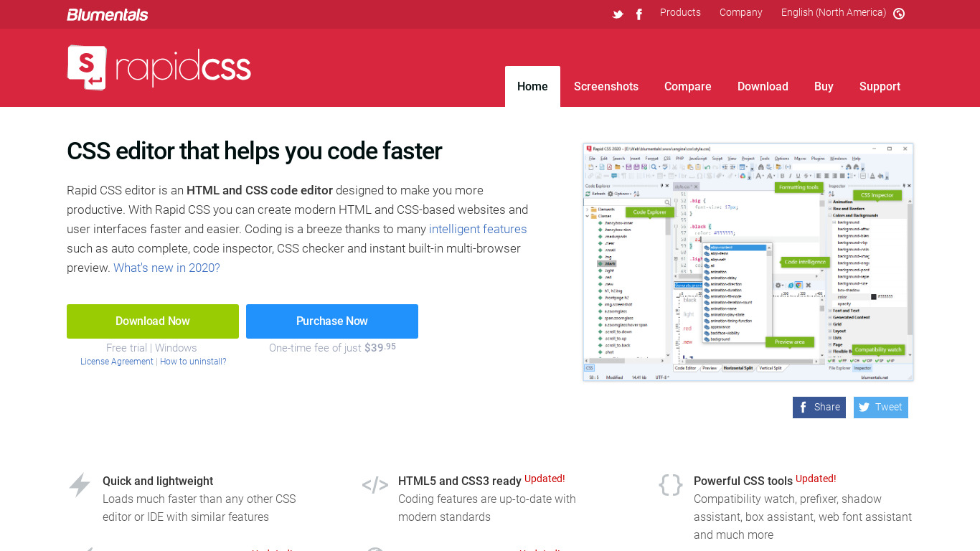Click the HTML5 and CSS3 ready heading

click(x=460, y=481)
